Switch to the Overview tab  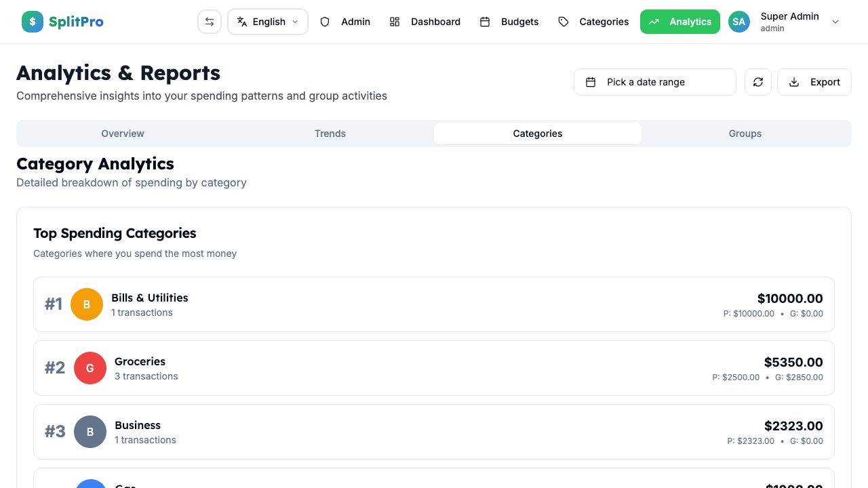(x=123, y=134)
